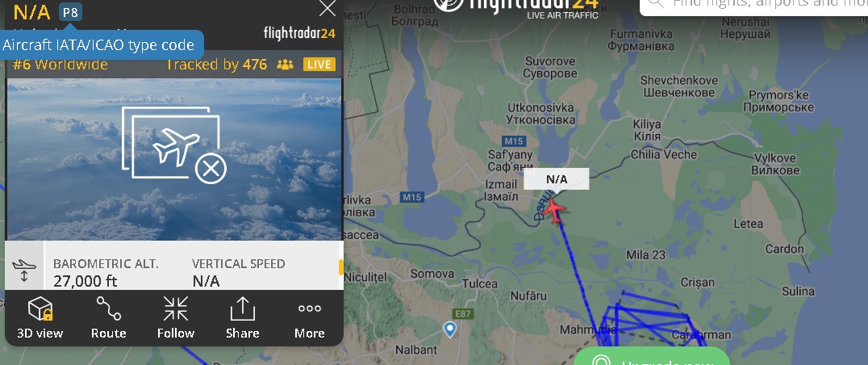Click the search magnifier icon
This screenshot has height=365, width=868.
pyautogui.click(x=655, y=2)
